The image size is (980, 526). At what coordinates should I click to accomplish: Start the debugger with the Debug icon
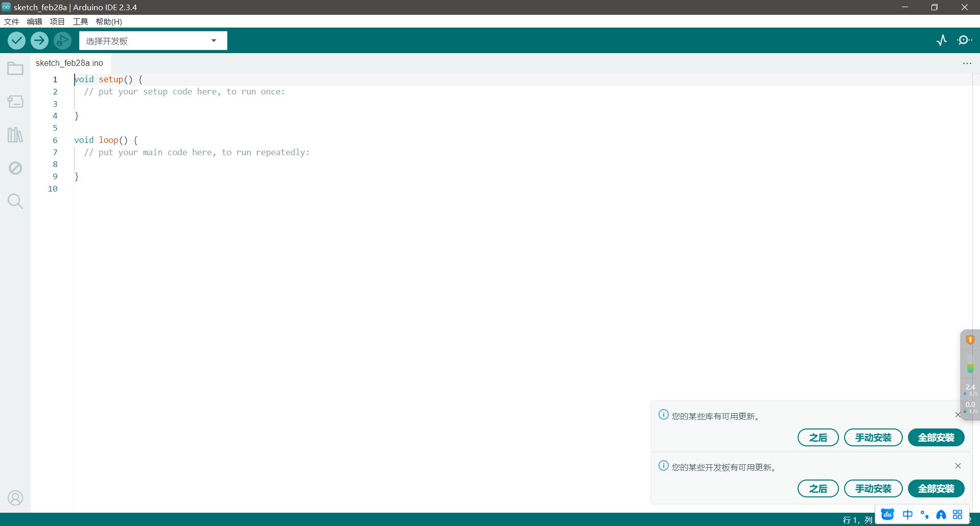(x=62, y=40)
